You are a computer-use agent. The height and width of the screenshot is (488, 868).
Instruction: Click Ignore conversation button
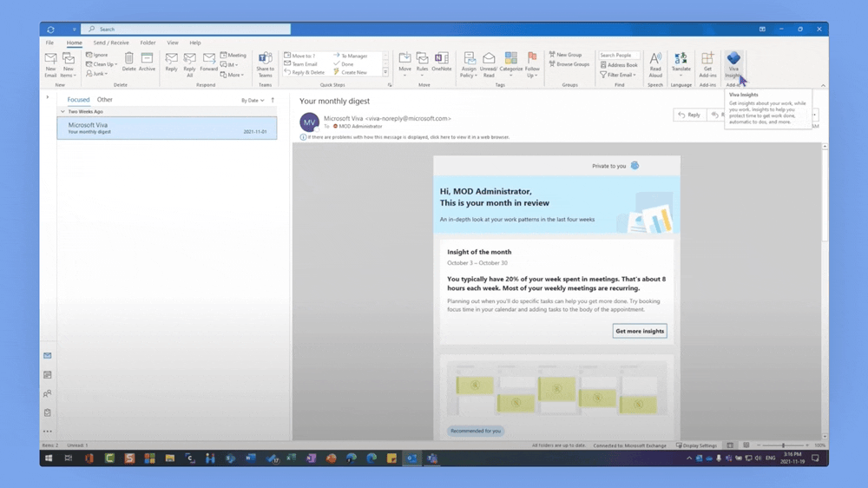coord(97,55)
